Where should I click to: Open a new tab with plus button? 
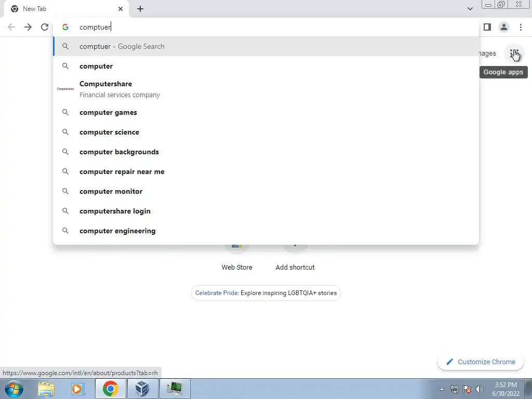click(140, 9)
